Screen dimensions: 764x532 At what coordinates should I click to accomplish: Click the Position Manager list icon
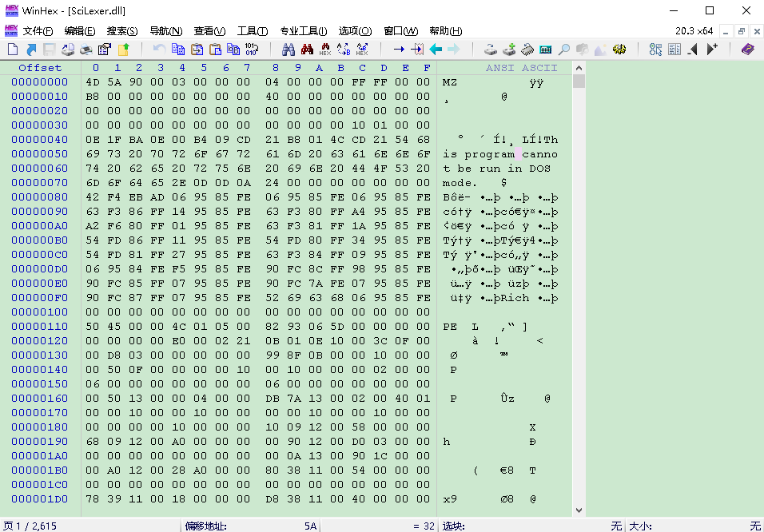coord(674,50)
